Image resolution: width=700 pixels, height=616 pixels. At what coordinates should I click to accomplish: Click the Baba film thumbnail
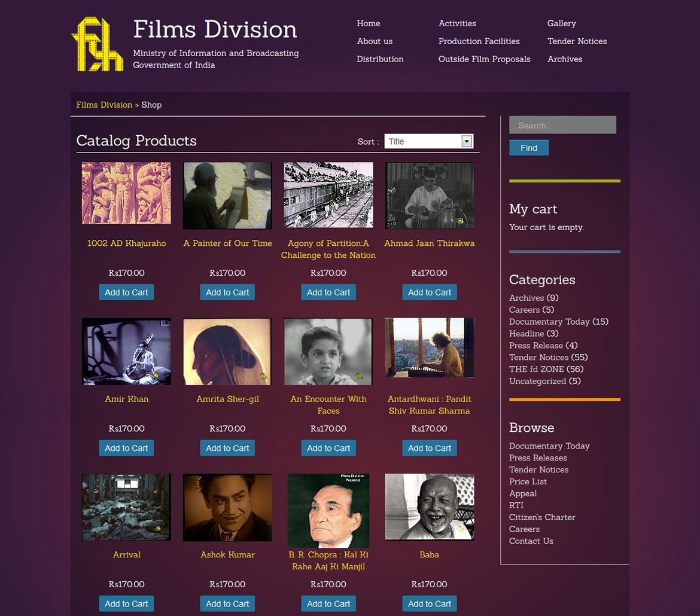point(429,508)
